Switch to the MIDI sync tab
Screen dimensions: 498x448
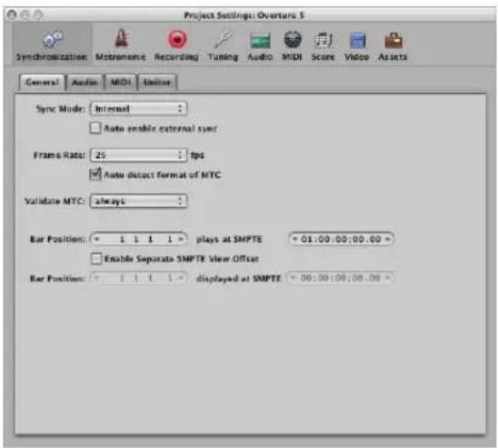tap(121, 83)
